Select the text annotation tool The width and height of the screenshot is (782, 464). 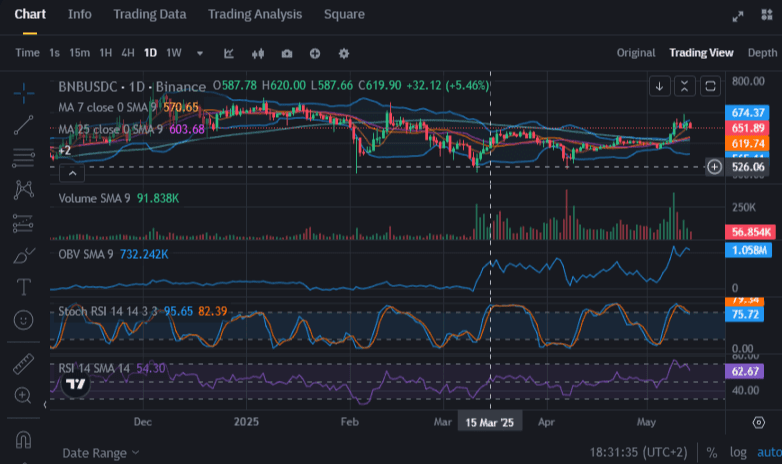(24, 288)
